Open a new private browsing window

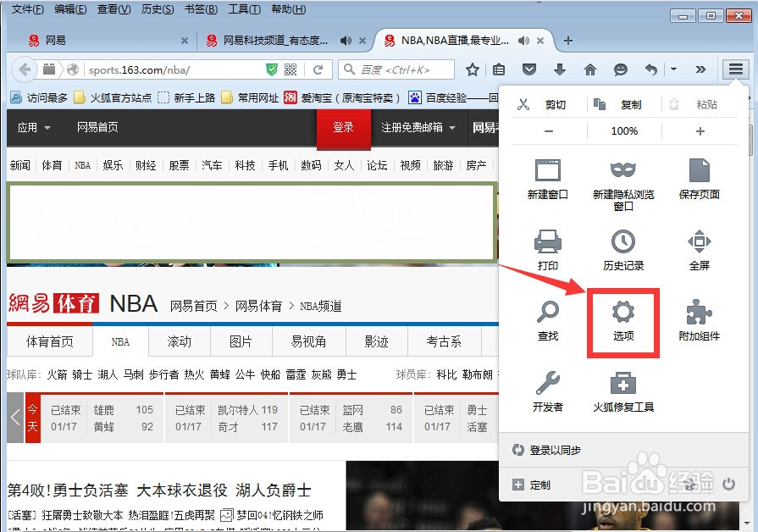[623, 186]
